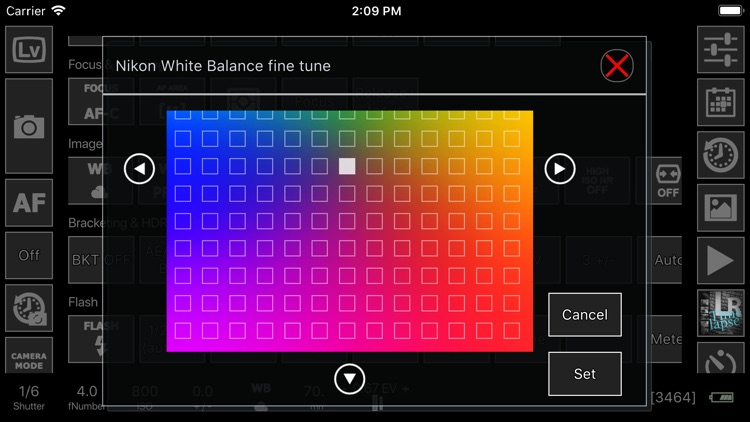
Task: Open the clock history icon on right sidebar
Action: 720,155
